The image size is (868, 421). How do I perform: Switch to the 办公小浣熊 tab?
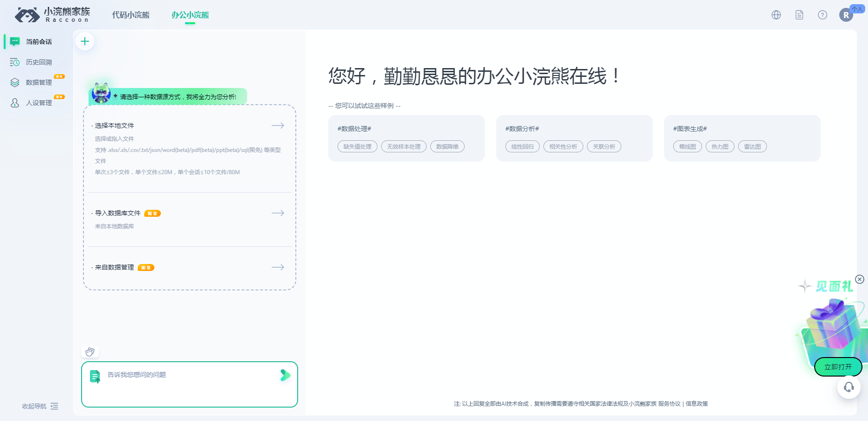(190, 15)
